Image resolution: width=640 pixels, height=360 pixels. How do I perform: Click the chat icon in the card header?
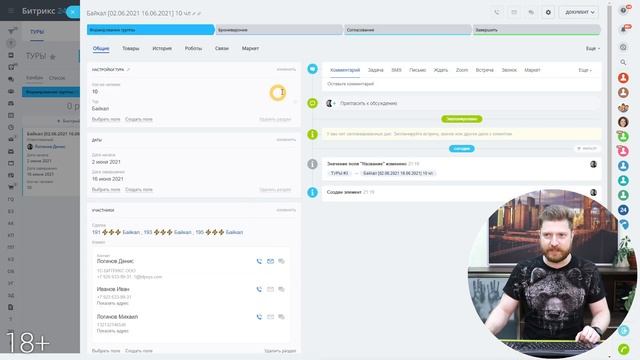point(531,12)
